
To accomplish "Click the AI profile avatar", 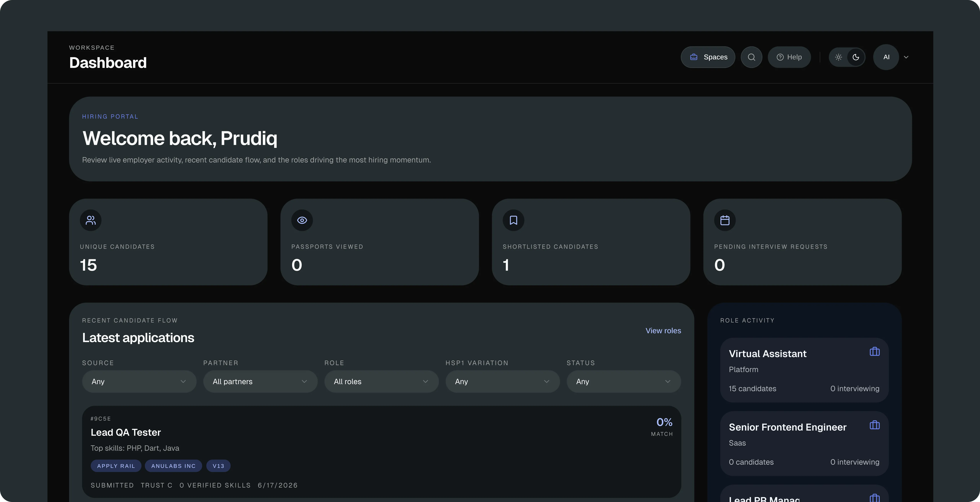I will click(x=886, y=57).
